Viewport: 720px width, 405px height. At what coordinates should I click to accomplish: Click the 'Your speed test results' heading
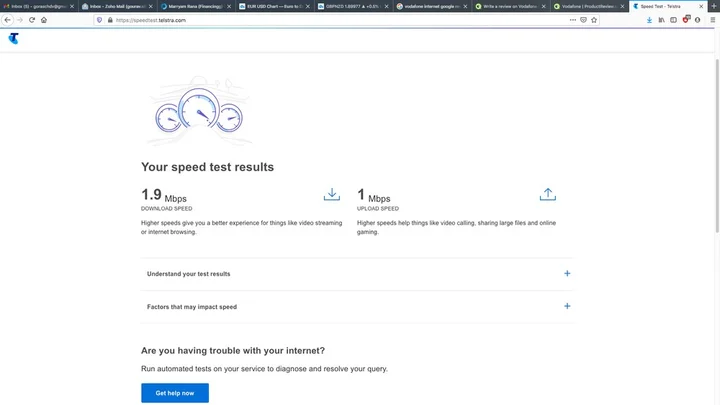coord(208,167)
